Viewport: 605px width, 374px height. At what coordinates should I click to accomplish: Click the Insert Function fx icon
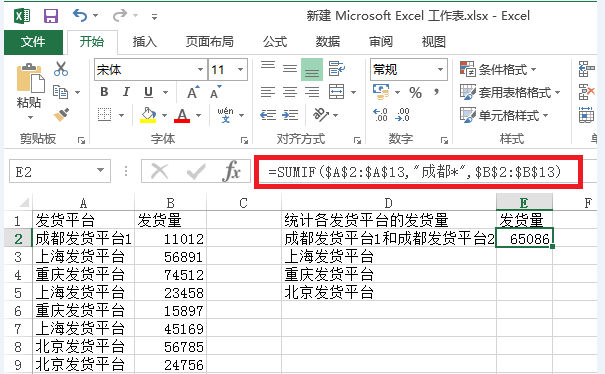(x=231, y=171)
